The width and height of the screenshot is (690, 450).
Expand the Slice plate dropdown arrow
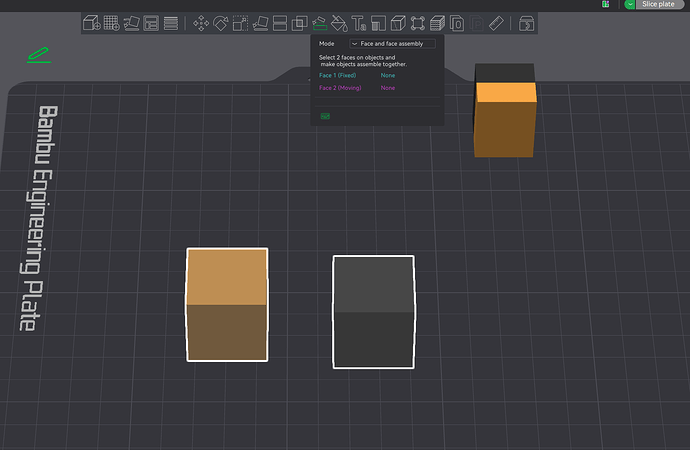pyautogui.click(x=630, y=4)
